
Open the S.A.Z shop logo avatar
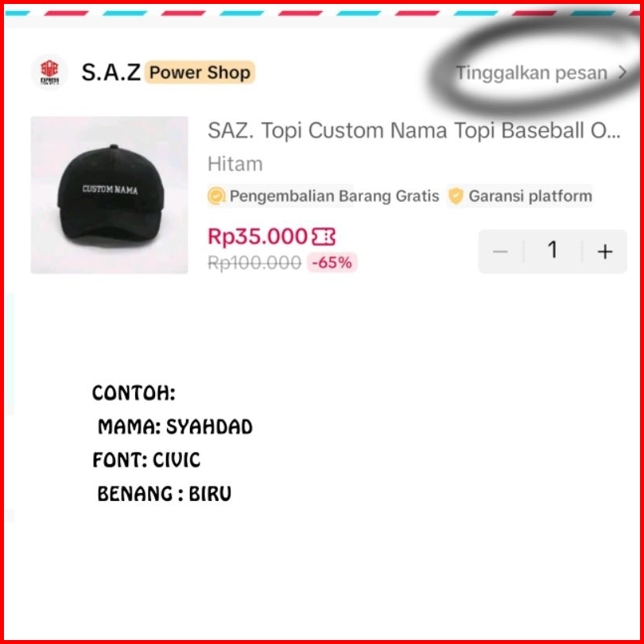pos(49,72)
